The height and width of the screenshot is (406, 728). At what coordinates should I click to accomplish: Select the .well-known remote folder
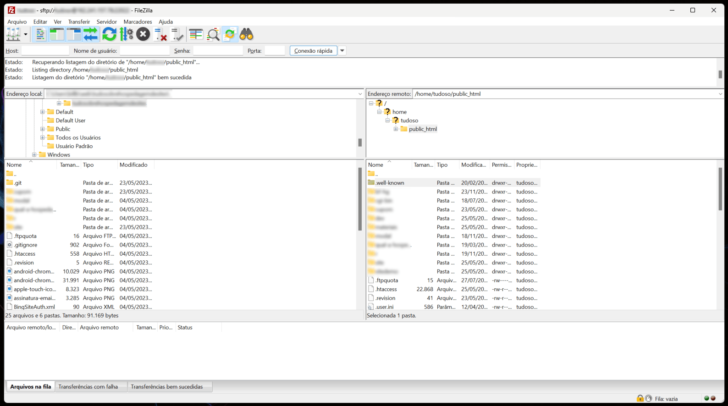390,183
